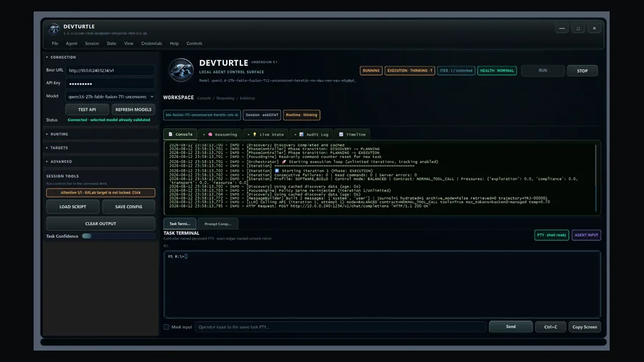Click the brain icon on Reasoning tab
Viewport: 644px width, 362px height.
pos(210,134)
